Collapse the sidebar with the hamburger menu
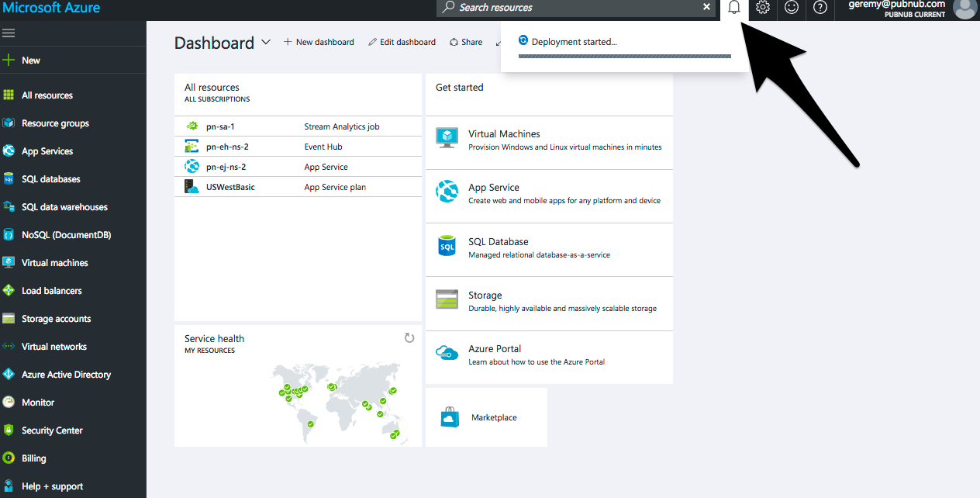980x498 pixels. [9, 33]
